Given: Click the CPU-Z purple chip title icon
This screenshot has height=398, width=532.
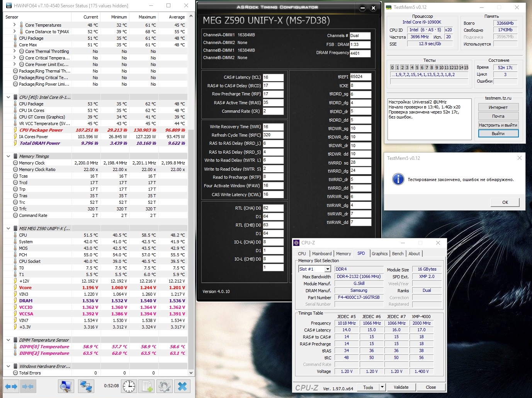Looking at the screenshot, I should pyautogui.click(x=296, y=243).
